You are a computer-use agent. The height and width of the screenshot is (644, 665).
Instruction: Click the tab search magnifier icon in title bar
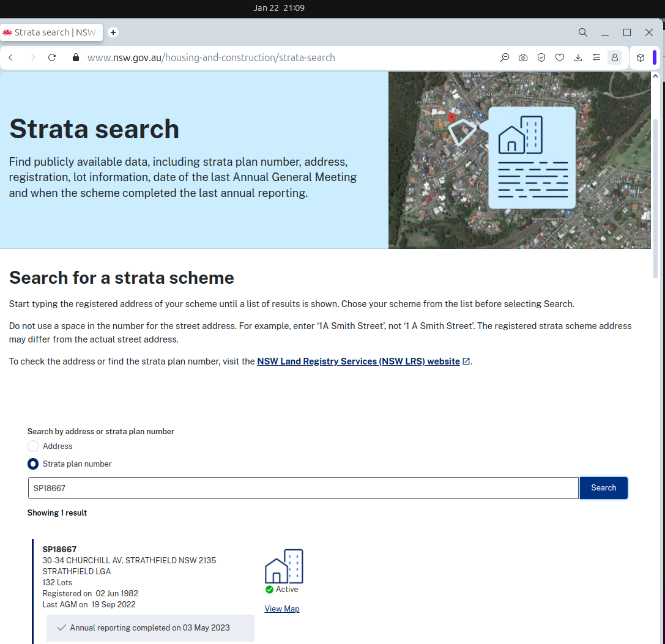[583, 32]
